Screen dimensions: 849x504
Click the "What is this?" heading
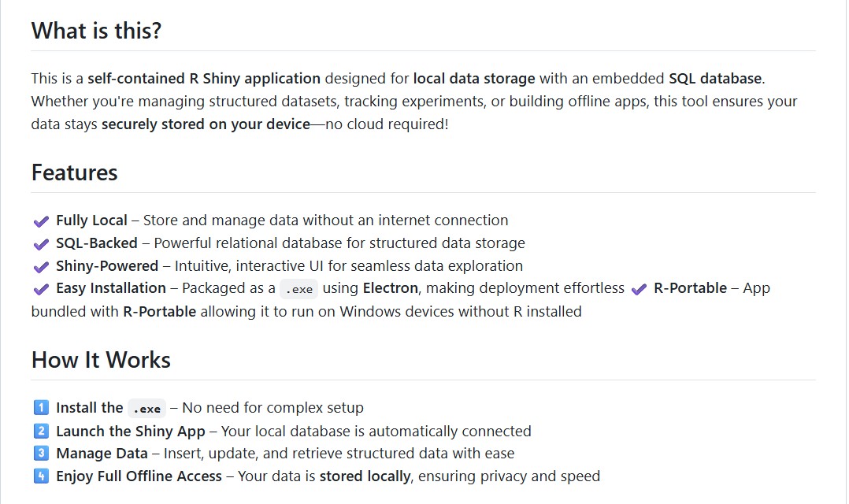point(96,31)
